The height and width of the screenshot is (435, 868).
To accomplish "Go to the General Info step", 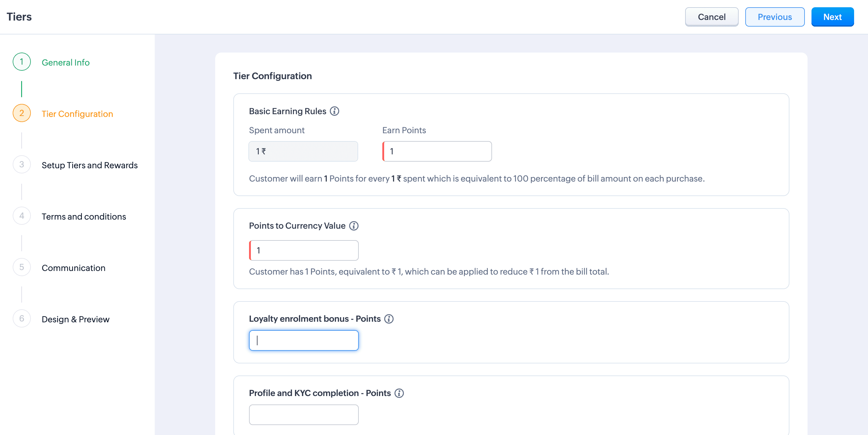I will (x=65, y=63).
